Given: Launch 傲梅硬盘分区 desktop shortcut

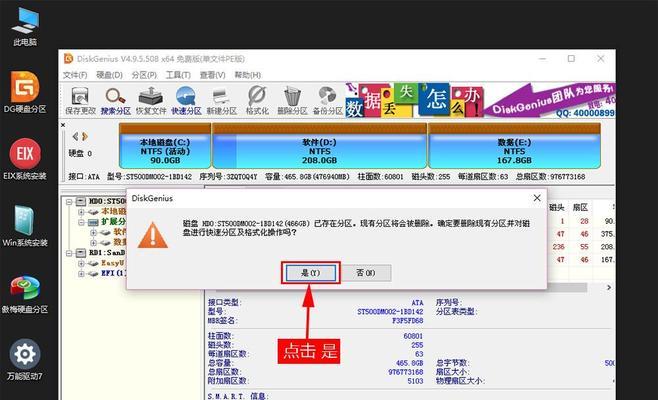Looking at the screenshot, I should pyautogui.click(x=25, y=294).
